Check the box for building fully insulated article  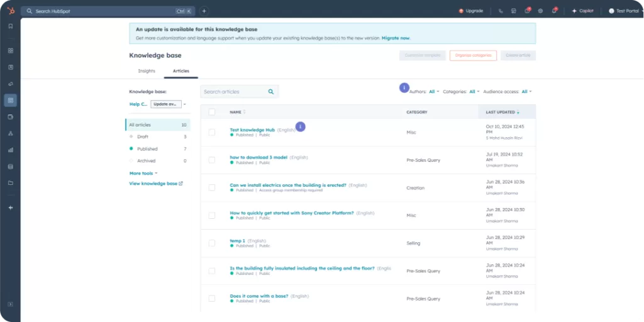point(212,270)
